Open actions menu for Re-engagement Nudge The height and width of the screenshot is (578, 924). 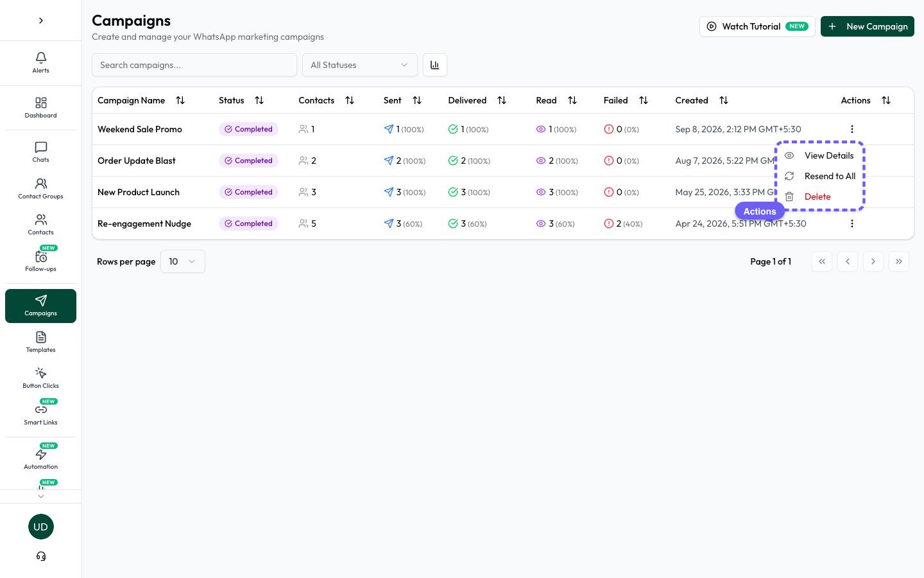[852, 223]
